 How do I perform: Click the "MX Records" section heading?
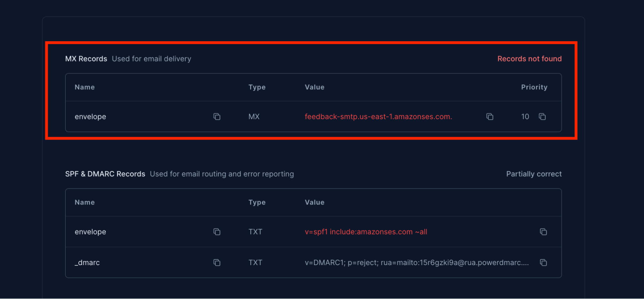[x=86, y=59]
